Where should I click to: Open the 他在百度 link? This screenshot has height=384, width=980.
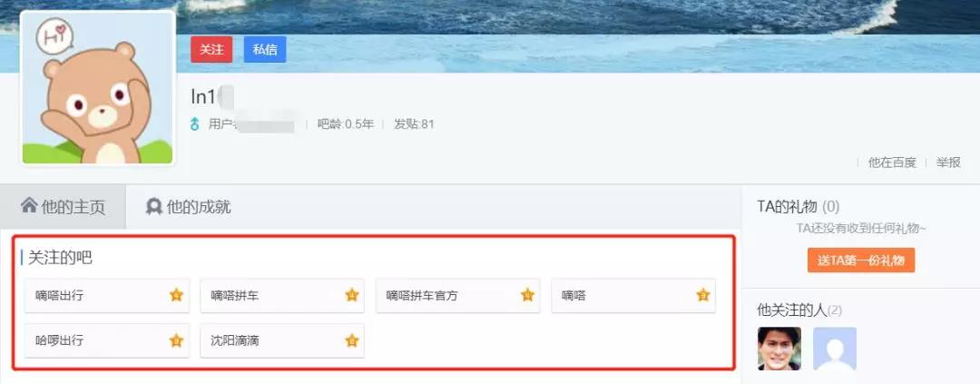892,162
